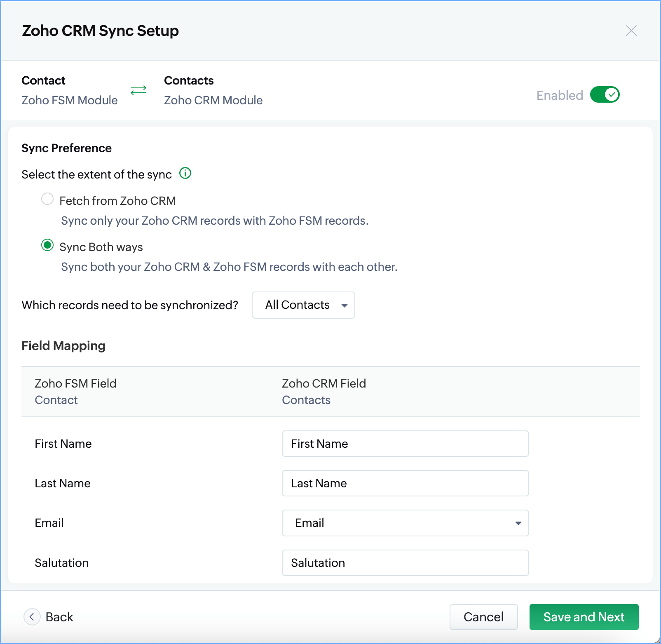Click the Email dropdown arrow
661x644 pixels.
[518, 523]
